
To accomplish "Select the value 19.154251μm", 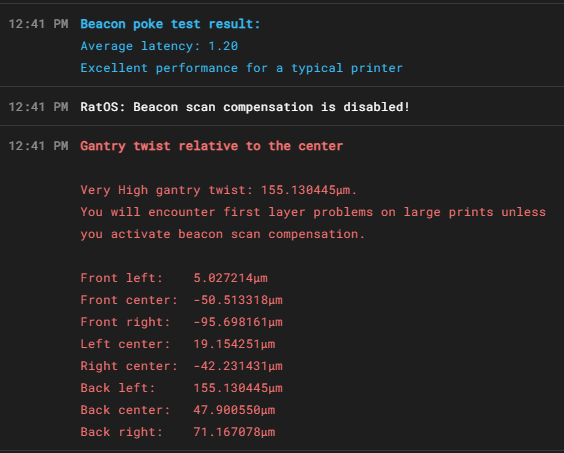I will click(x=234, y=344).
